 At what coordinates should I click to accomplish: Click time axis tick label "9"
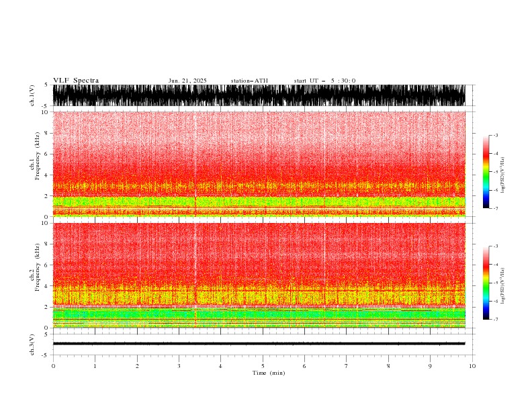(430, 366)
